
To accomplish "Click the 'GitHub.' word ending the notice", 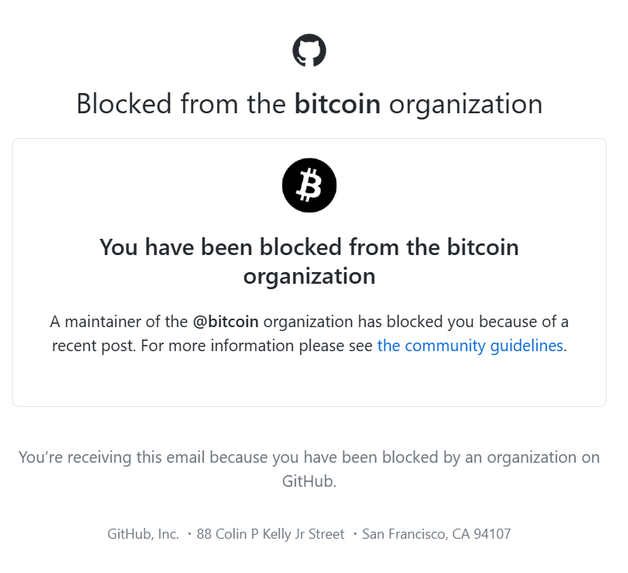I will [x=309, y=481].
